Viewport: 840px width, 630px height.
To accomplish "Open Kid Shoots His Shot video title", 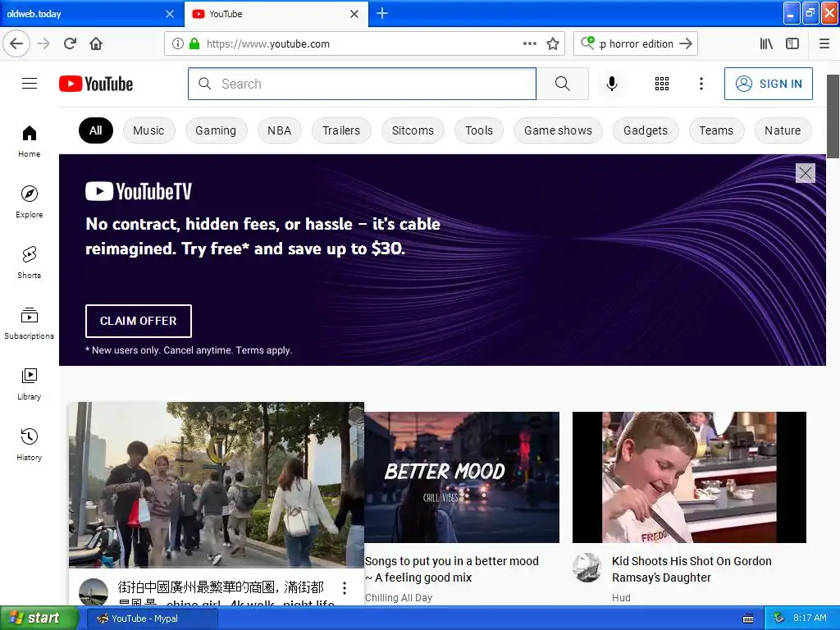I will [x=692, y=569].
